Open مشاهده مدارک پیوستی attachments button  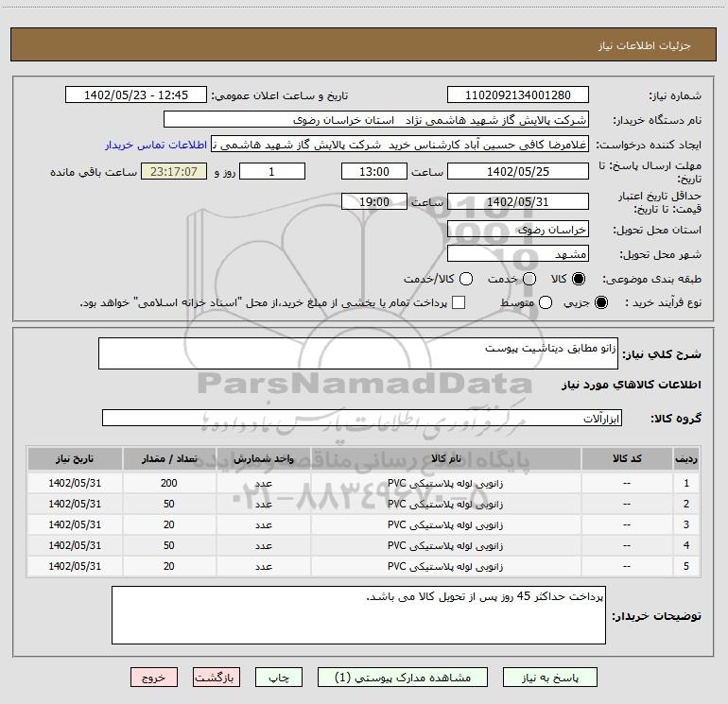point(401,678)
